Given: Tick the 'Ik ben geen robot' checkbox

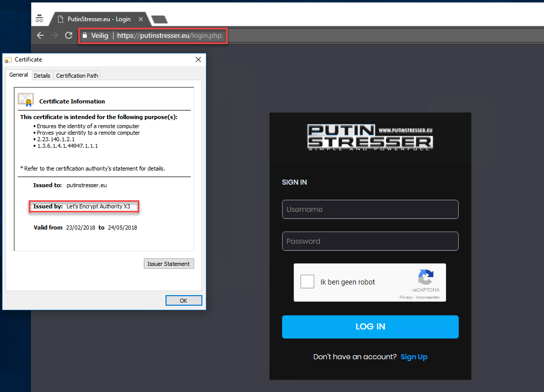Looking at the screenshot, I should pos(307,282).
